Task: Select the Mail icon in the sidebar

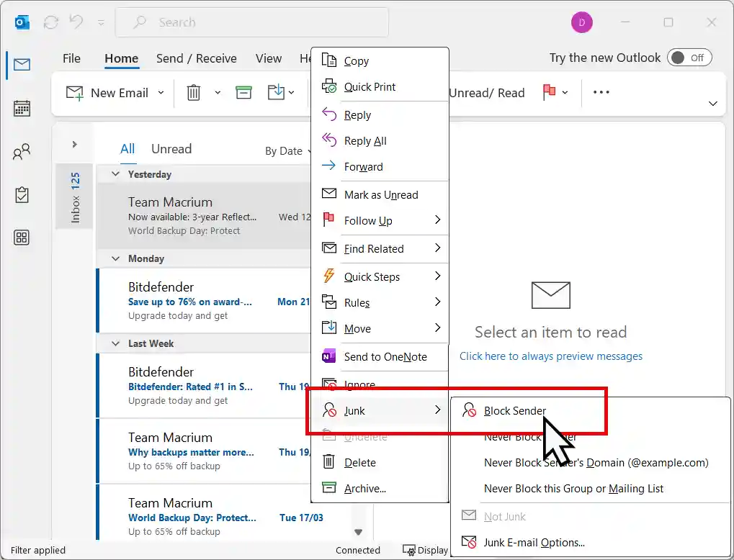Action: click(19, 64)
